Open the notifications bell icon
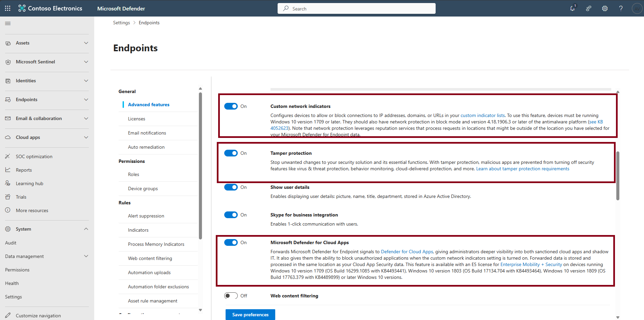The height and width of the screenshot is (320, 644). [x=573, y=8]
